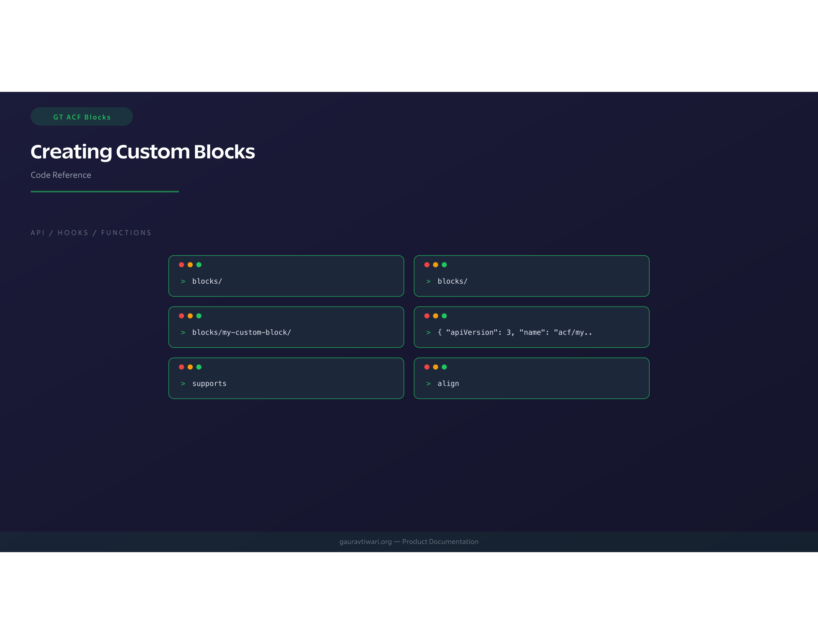
Task: Expand the chevron before blocks/my-custom-block/
Action: tap(184, 332)
